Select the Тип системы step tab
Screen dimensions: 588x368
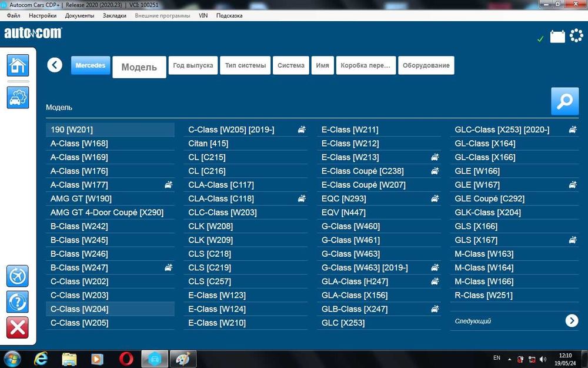tap(245, 65)
